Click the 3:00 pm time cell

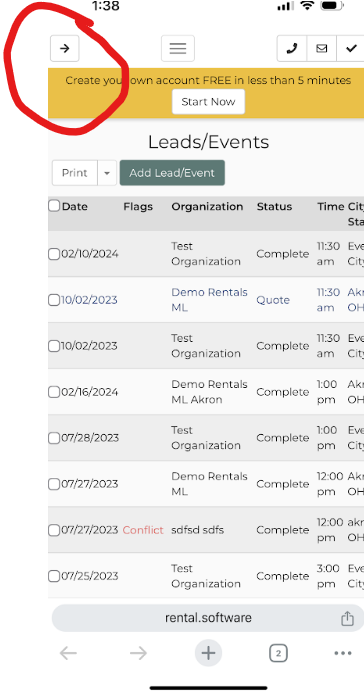pos(328,576)
